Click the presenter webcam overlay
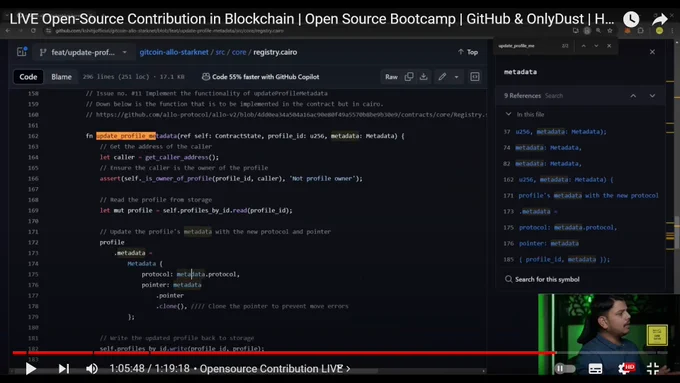 [609, 334]
